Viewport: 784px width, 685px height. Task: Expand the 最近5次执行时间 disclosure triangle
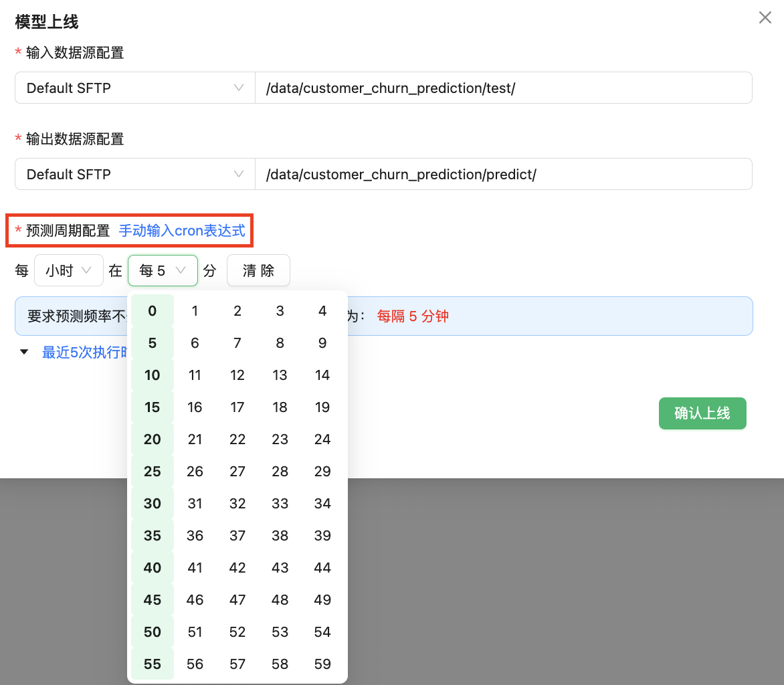coord(25,352)
